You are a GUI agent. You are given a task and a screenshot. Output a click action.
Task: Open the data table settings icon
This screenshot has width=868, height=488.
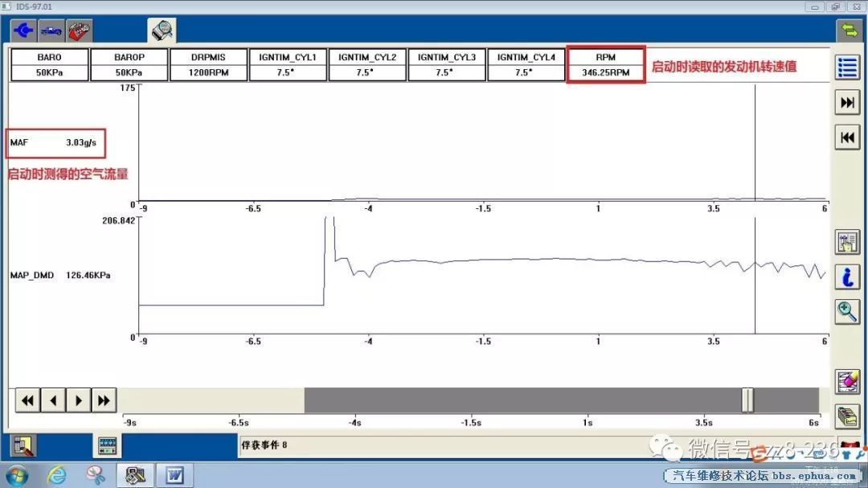pos(848,242)
